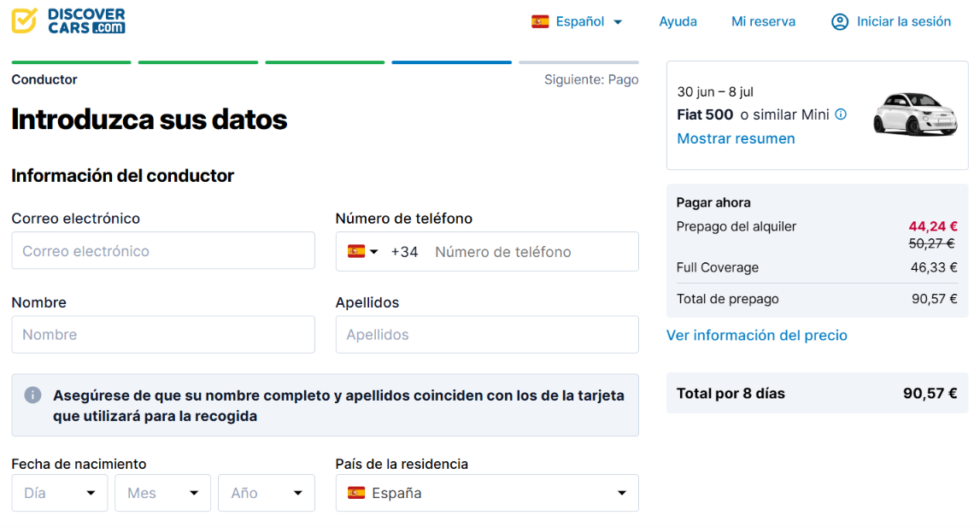The width and height of the screenshot is (980, 527).
Task: Click the Siguiente: Pago text
Action: [591, 80]
